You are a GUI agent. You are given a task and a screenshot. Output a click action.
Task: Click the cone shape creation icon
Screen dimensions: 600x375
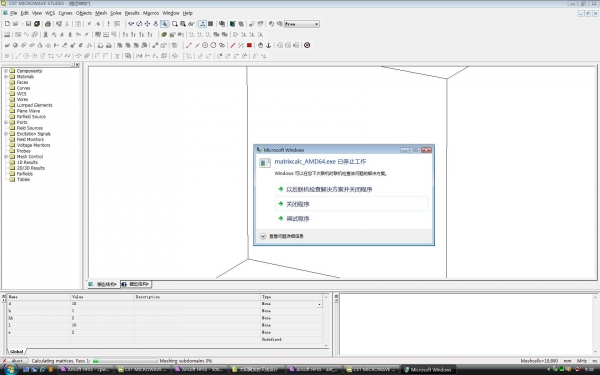click(40, 45)
